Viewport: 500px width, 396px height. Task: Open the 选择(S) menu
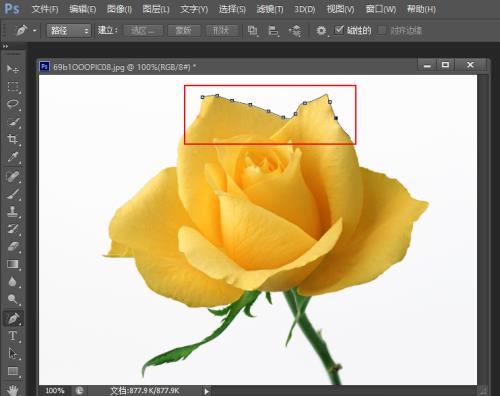(232, 9)
